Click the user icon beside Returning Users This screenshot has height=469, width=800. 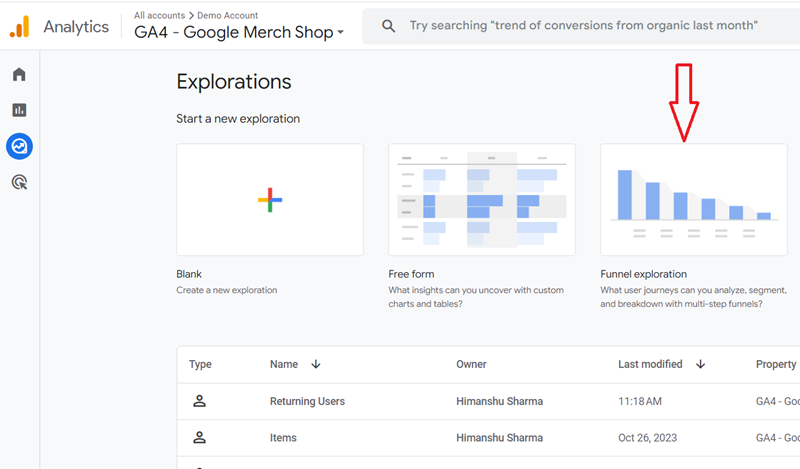pyautogui.click(x=199, y=401)
